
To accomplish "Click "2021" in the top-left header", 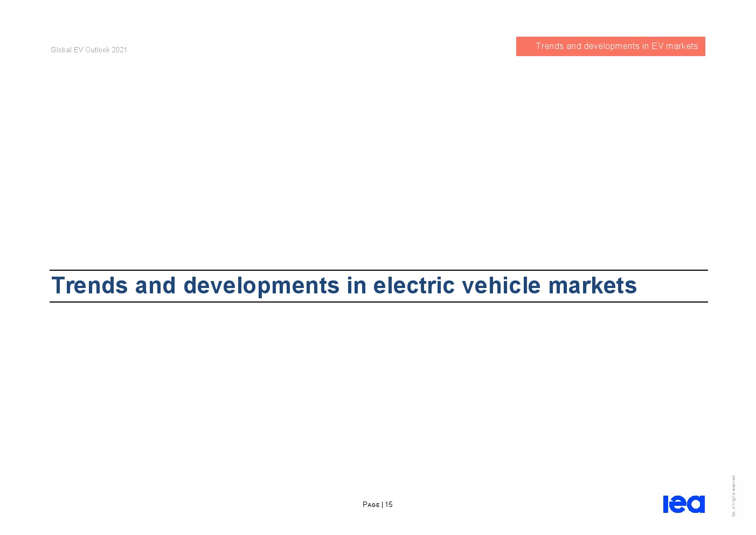I will (120, 50).
